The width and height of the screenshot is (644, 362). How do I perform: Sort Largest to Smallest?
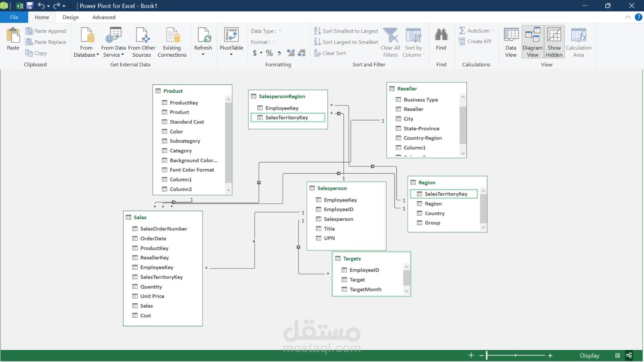pos(346,42)
